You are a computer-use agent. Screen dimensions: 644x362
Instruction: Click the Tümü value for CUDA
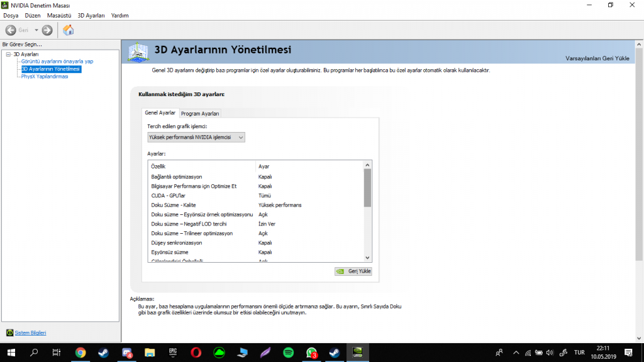pyautogui.click(x=265, y=196)
